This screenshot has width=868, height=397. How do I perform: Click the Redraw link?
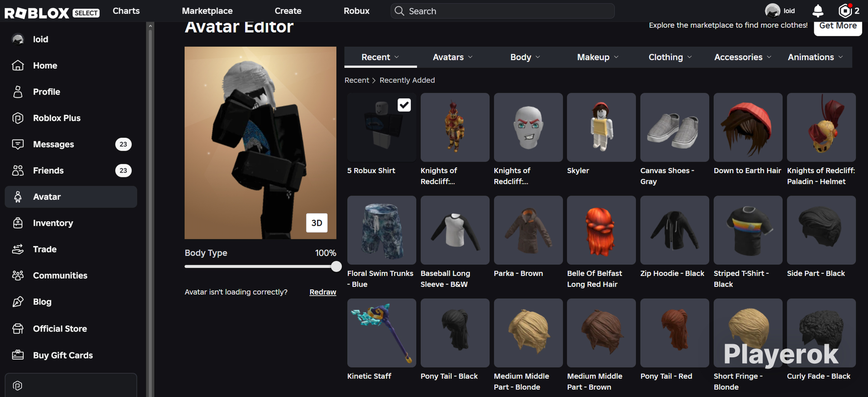(323, 292)
